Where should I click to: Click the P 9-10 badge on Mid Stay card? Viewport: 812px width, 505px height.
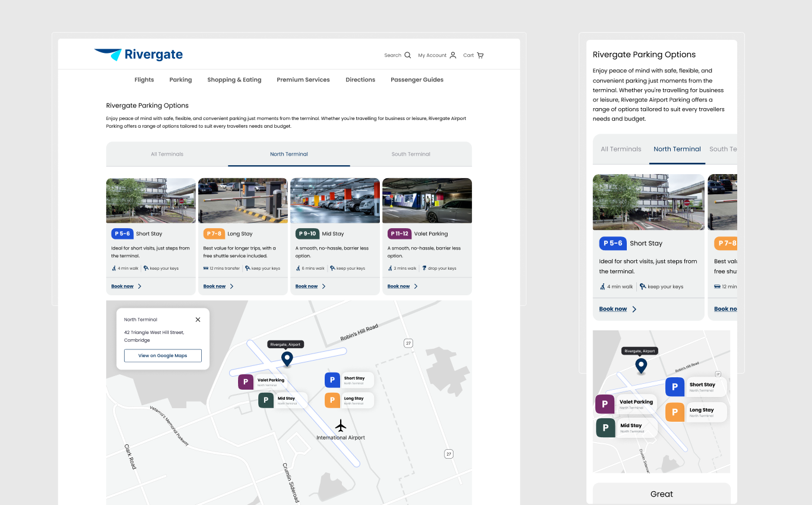coord(307,233)
